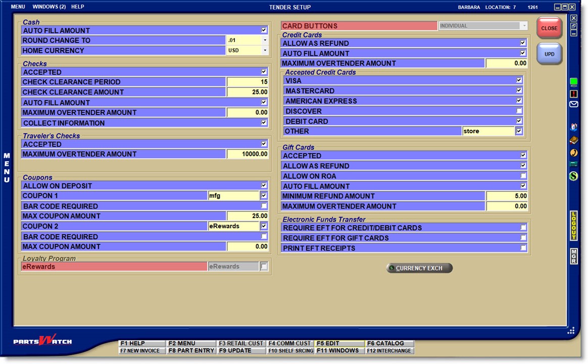
Task: Click the red exclamation alert icon
Action: point(573,93)
